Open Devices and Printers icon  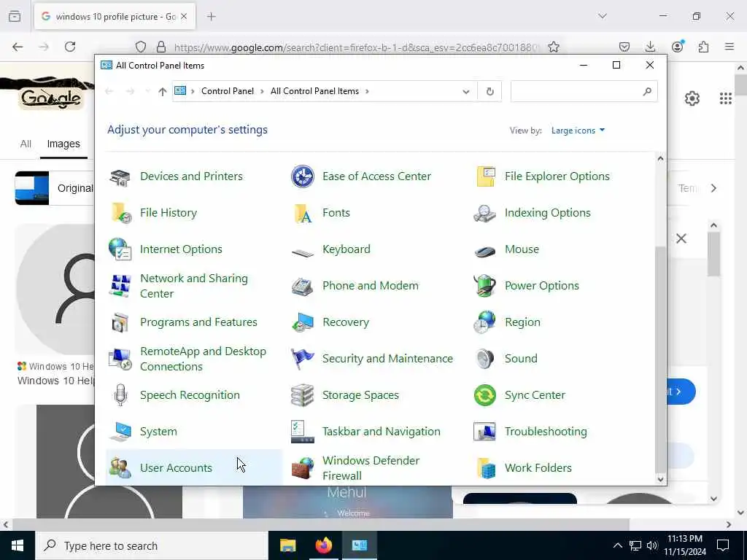click(120, 176)
